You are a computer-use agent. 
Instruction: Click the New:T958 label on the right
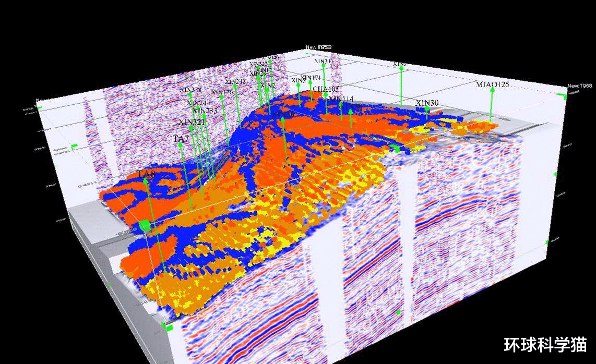click(580, 86)
